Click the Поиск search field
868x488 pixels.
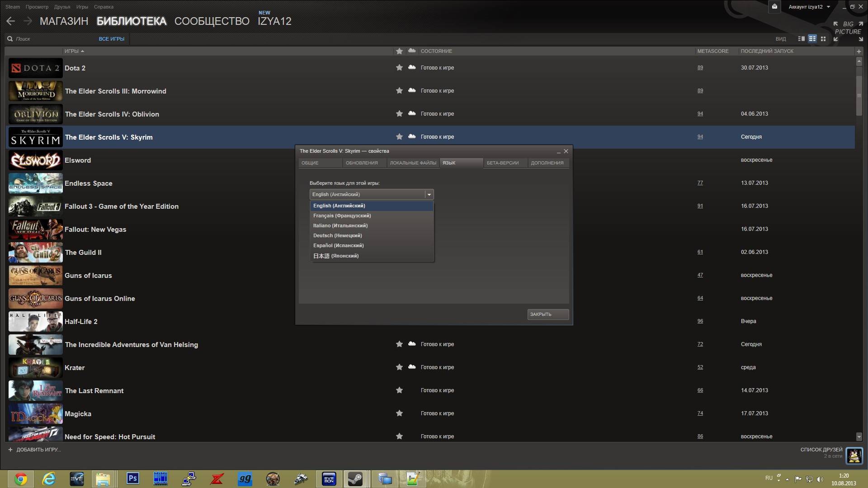(50, 39)
